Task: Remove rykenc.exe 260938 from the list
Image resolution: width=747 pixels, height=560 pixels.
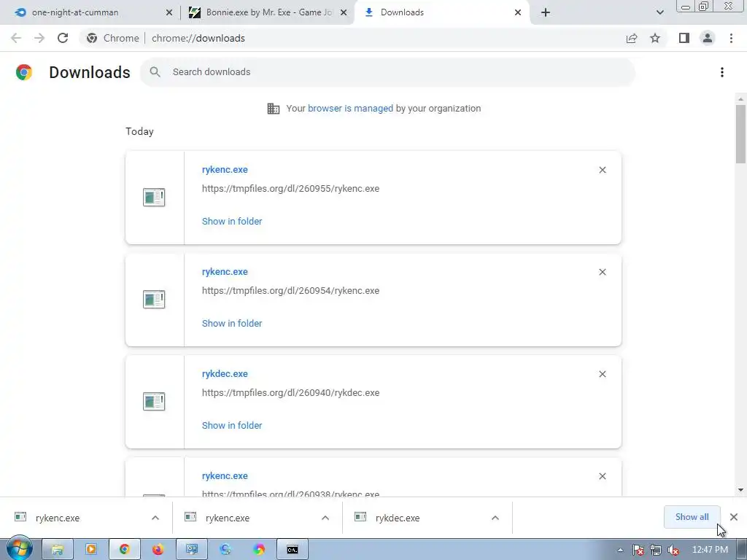Action: click(x=602, y=476)
